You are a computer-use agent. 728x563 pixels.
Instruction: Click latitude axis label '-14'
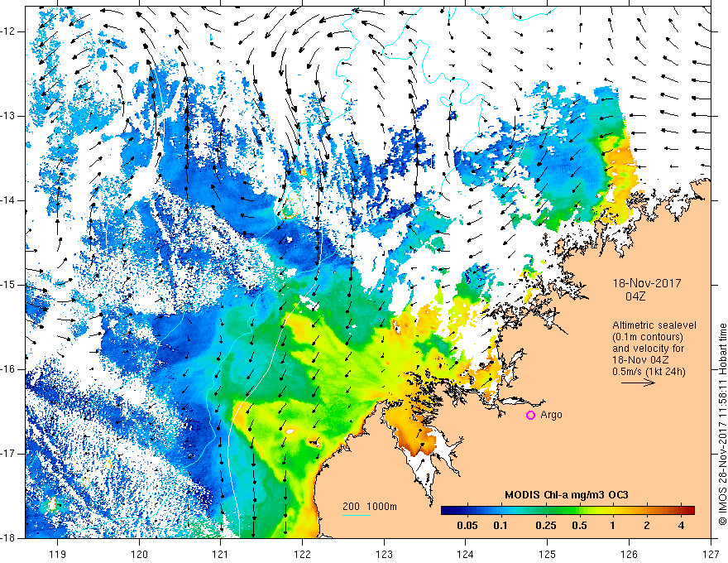(9, 200)
